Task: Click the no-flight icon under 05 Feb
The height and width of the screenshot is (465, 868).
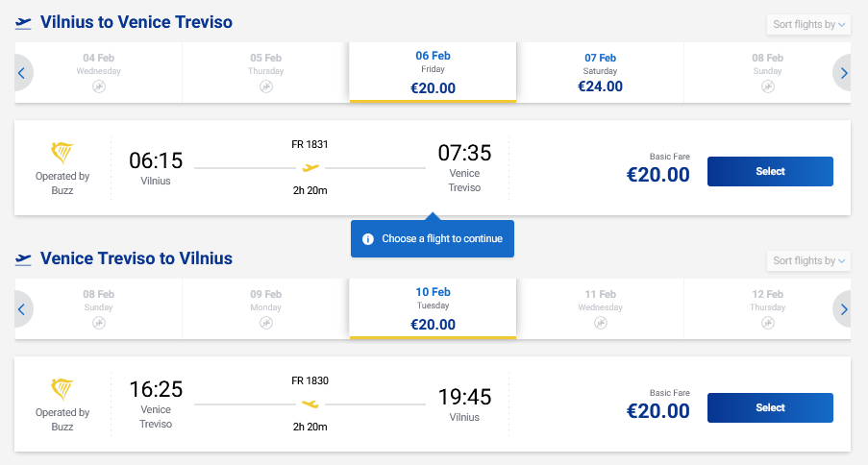Action: 265,86
